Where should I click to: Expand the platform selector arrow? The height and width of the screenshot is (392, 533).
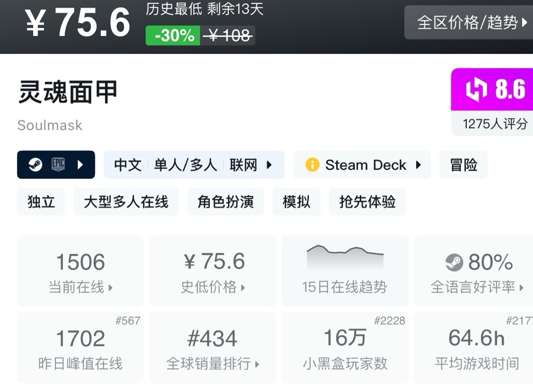(x=80, y=164)
